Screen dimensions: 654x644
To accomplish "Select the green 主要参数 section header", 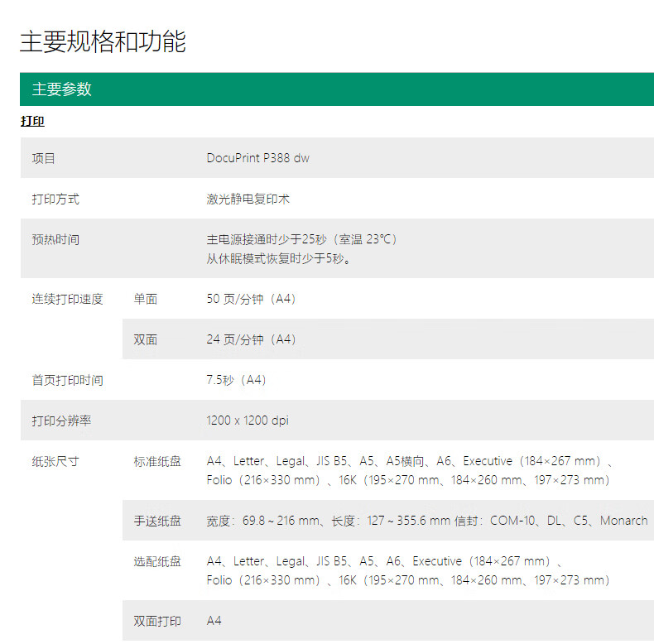I will (x=337, y=89).
